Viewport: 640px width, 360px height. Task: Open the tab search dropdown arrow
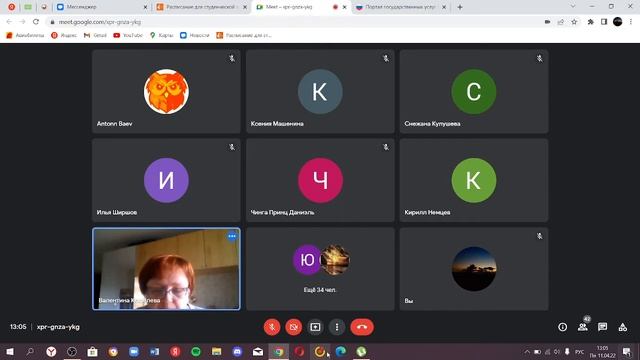tap(573, 7)
